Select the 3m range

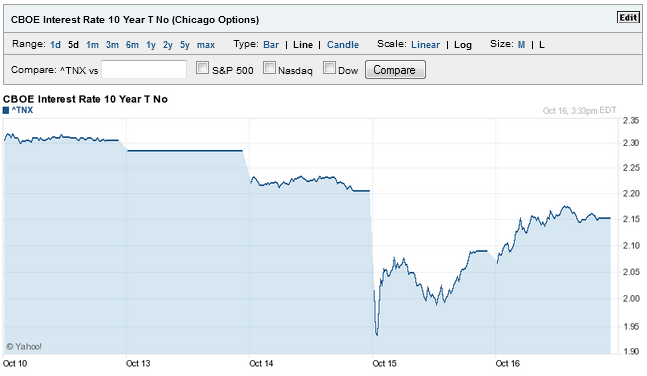pos(112,45)
